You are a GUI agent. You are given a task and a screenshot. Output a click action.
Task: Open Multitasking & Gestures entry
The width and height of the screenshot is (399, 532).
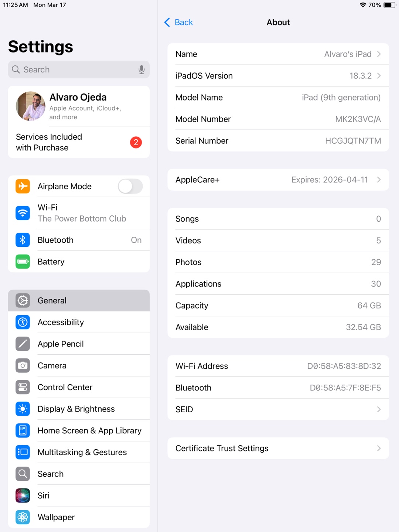point(79,452)
